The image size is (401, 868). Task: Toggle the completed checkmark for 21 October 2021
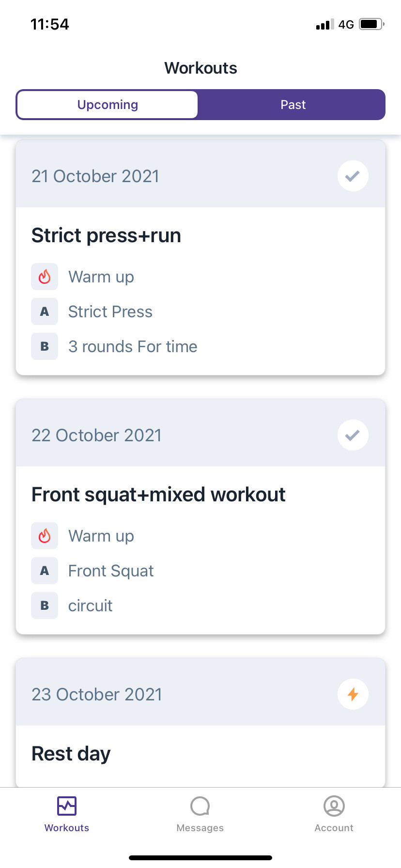coord(353,176)
